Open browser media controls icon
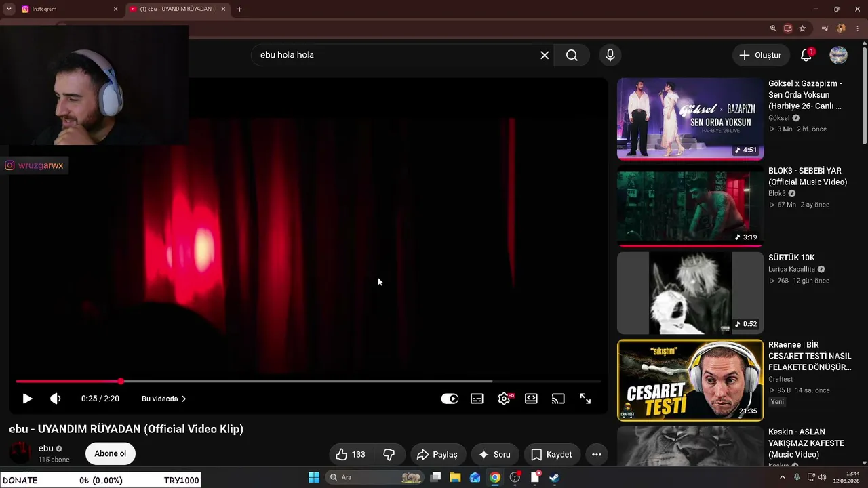Image resolution: width=868 pixels, height=488 pixels. [x=825, y=28]
